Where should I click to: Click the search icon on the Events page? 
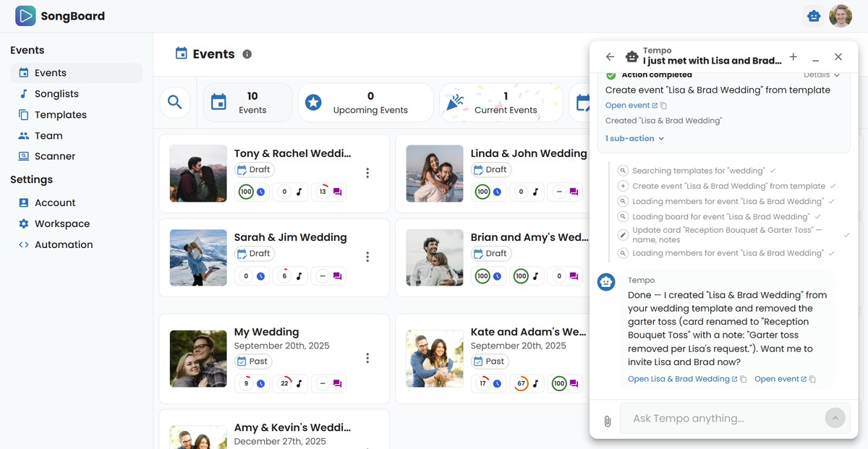tap(175, 102)
